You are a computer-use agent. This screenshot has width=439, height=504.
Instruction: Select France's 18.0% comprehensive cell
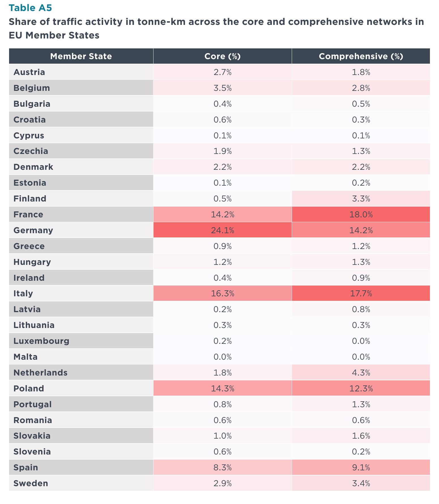[x=361, y=214]
